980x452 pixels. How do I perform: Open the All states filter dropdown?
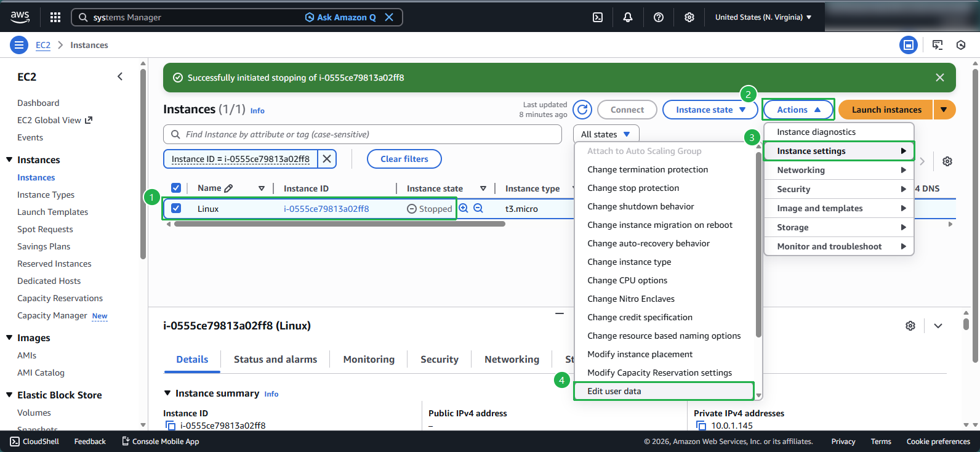click(x=606, y=134)
